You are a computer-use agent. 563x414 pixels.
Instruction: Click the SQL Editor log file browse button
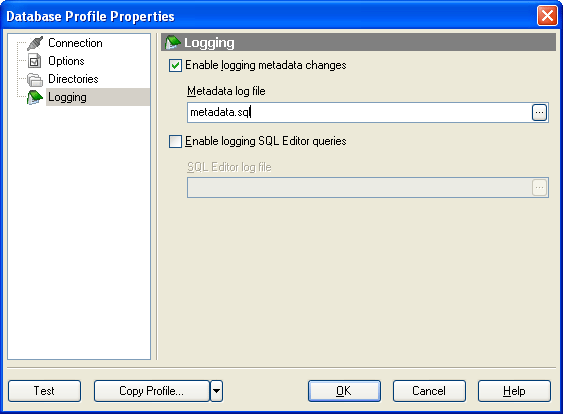(x=539, y=187)
